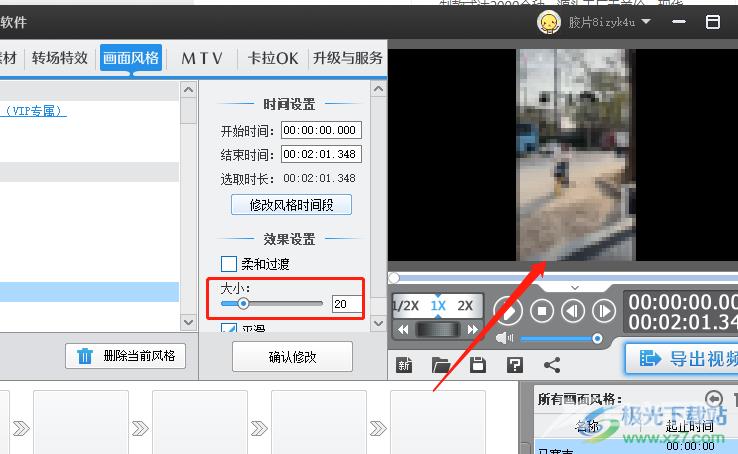738x454 pixels.
Task: Click the rewind double-arrow icon
Action: [403, 330]
